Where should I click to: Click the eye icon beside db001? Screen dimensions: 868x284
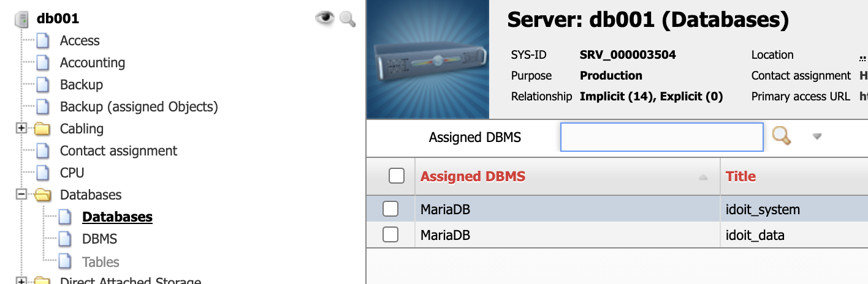(x=324, y=19)
